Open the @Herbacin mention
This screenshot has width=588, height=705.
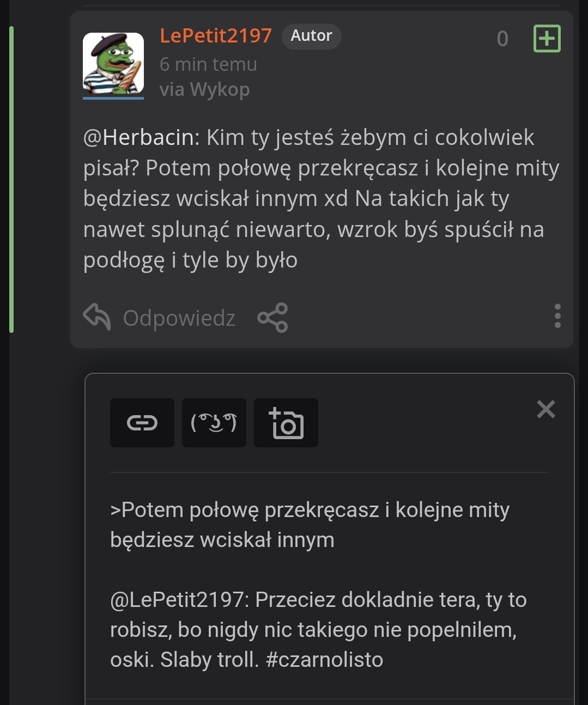click(x=141, y=138)
